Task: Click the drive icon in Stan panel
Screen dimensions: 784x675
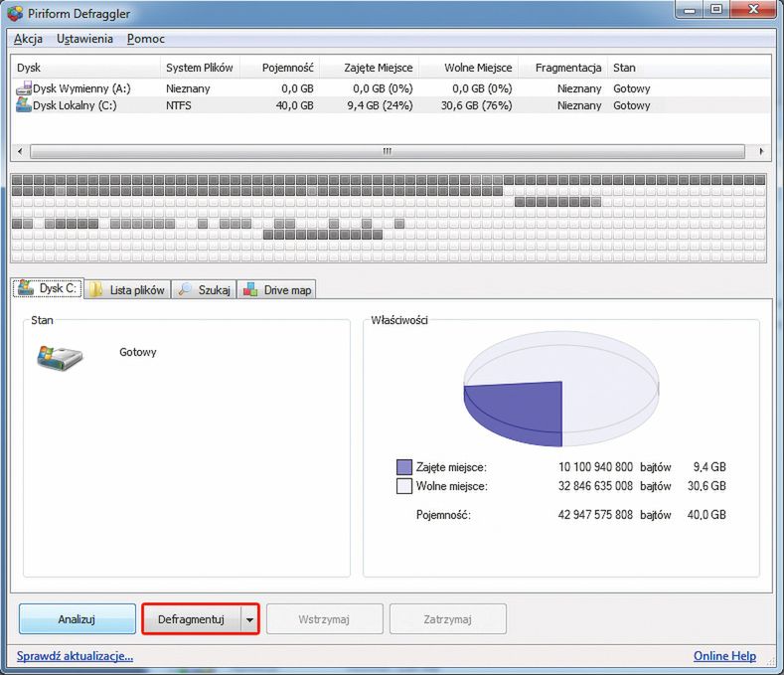Action: click(x=60, y=358)
